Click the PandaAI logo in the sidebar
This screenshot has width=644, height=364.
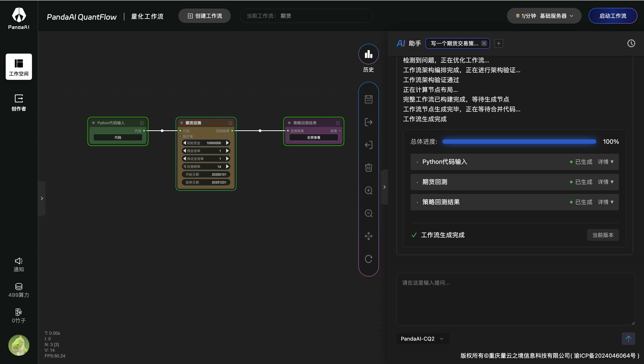tap(19, 18)
